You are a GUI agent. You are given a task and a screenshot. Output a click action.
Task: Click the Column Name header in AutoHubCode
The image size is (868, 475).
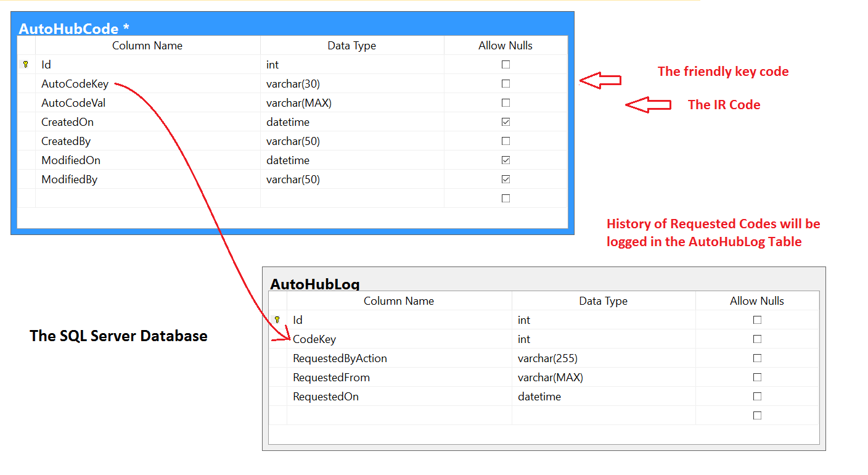[147, 46]
